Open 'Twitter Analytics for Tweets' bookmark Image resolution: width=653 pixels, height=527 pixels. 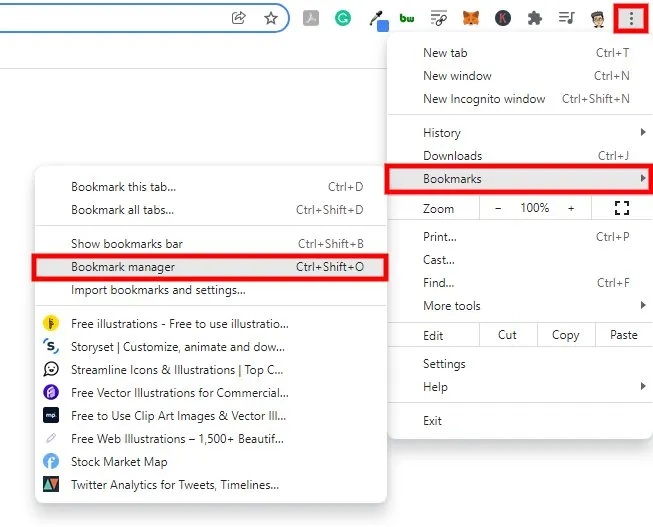tap(211, 485)
